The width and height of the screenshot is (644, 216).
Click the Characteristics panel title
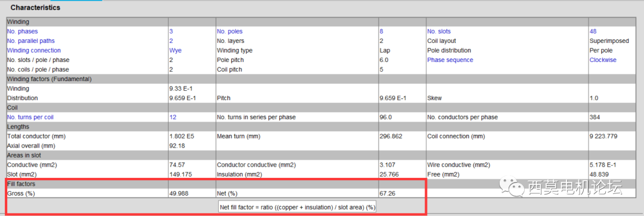tap(35, 7)
